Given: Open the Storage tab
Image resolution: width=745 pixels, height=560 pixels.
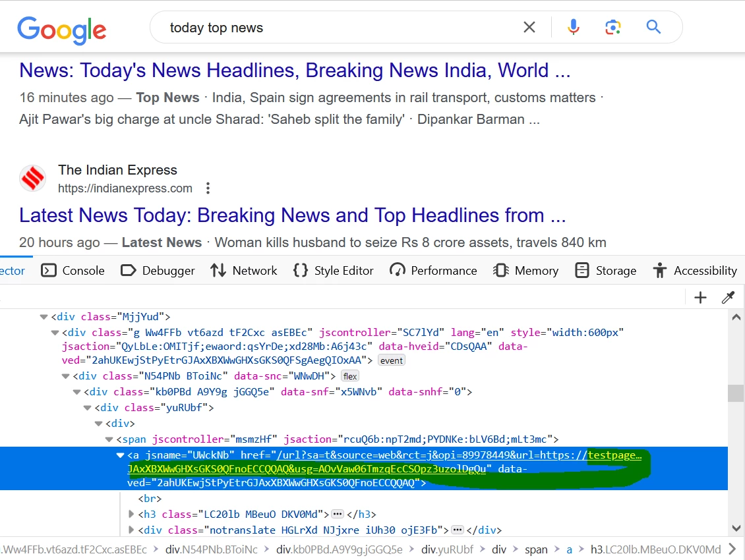Looking at the screenshot, I should (606, 270).
